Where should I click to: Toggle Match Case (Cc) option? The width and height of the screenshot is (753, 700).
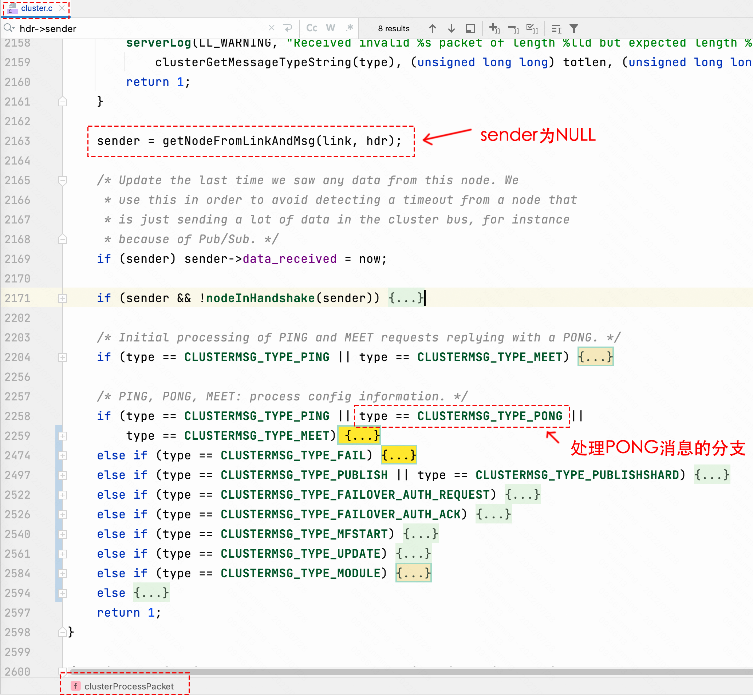pyautogui.click(x=311, y=28)
